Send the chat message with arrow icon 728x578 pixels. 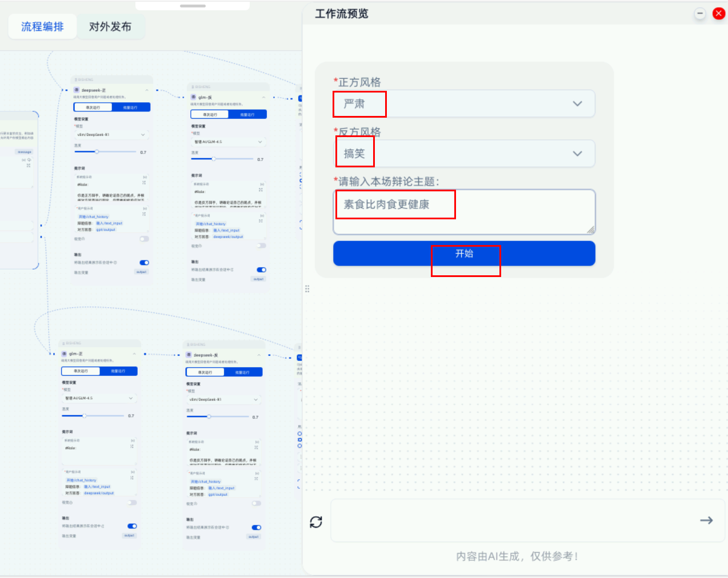706,520
